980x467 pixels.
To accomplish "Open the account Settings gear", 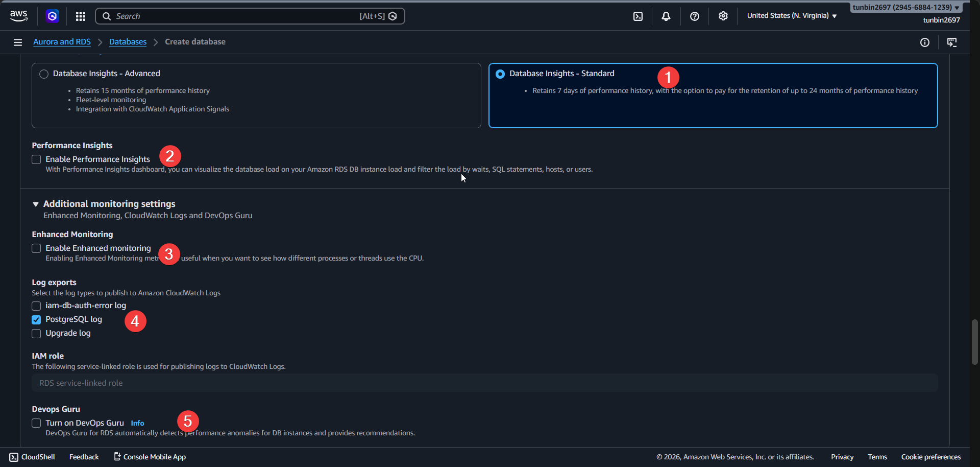I will [723, 16].
